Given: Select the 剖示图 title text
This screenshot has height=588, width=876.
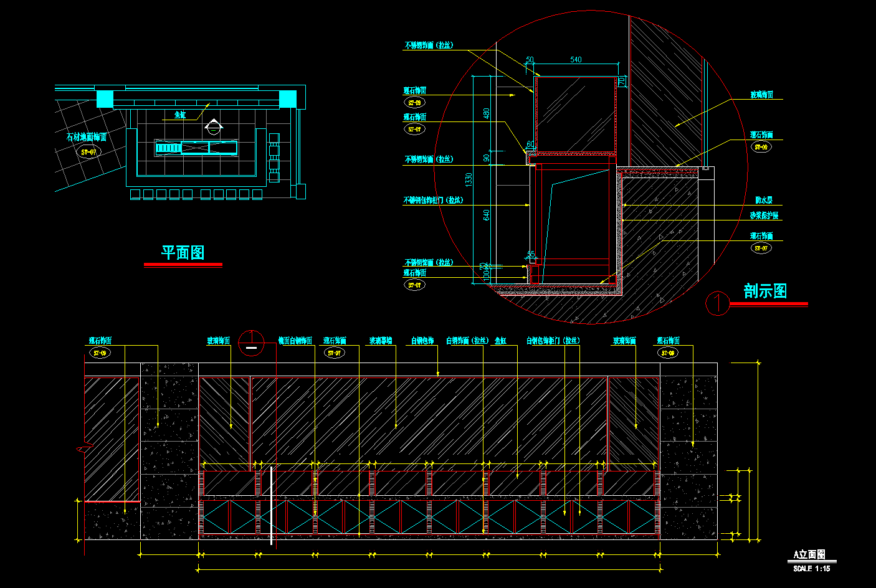Looking at the screenshot, I should (764, 291).
